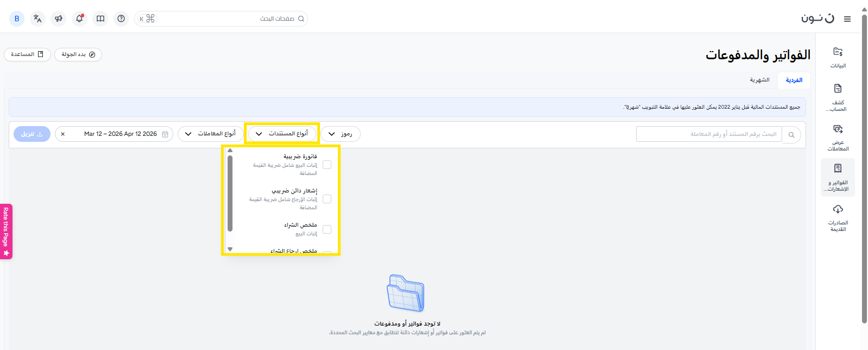Open عرض المعاملات in the sidebar
Viewport: 868px width, 350px height.
[x=838, y=137]
